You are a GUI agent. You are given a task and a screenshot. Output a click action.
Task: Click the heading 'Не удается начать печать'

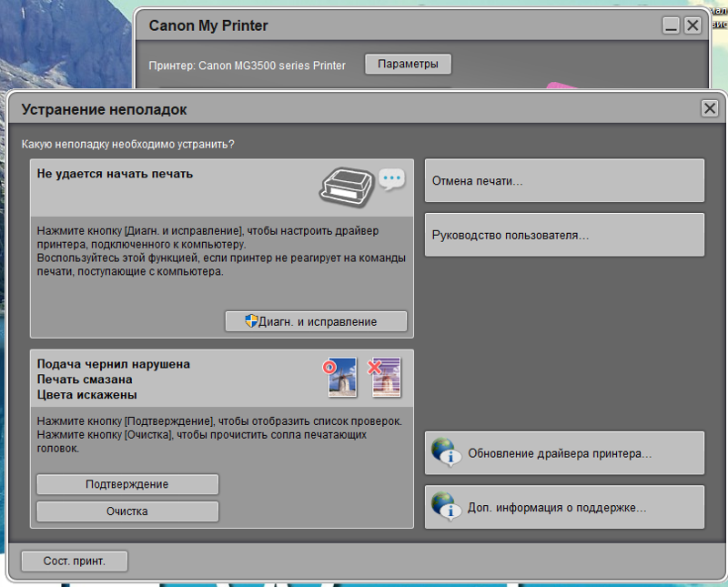[x=115, y=174]
